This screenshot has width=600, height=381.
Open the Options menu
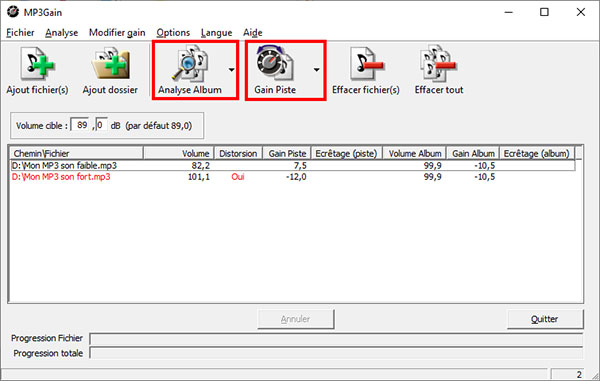(173, 33)
